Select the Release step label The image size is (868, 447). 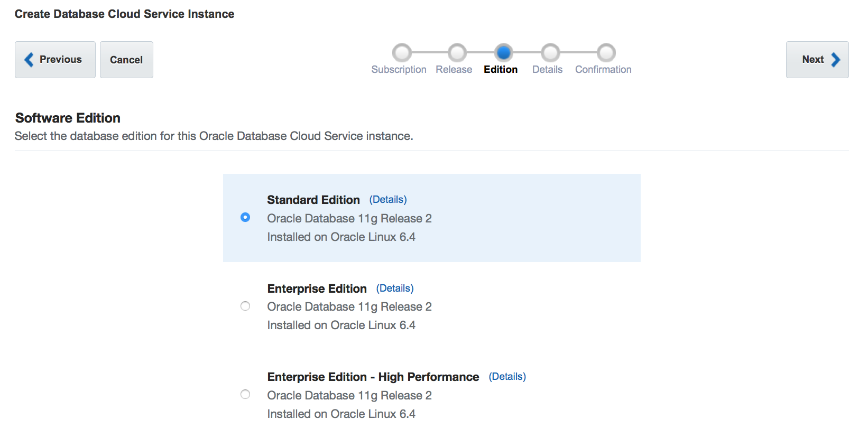point(454,70)
